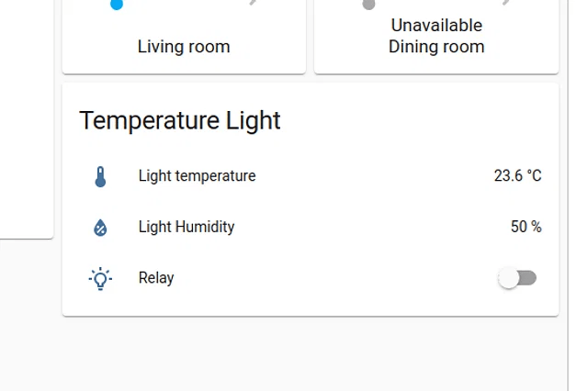Click the gray slider handle on Dining room
Viewport: 588px width, 391px height.
click(x=368, y=4)
